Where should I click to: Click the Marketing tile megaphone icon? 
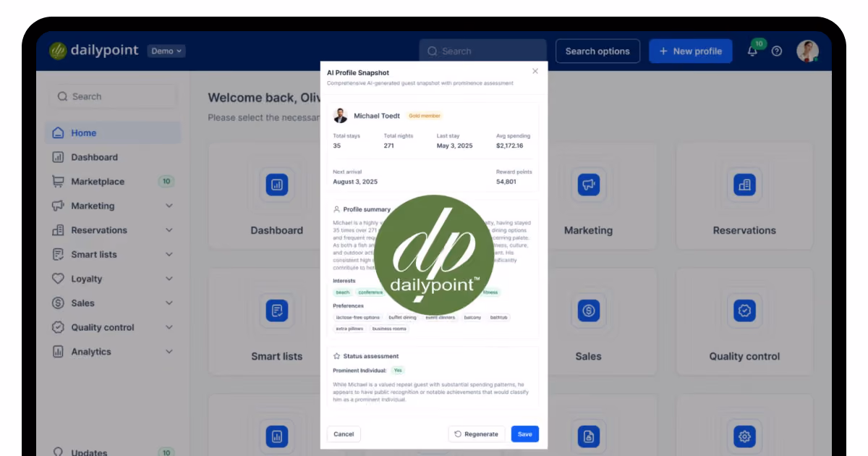click(589, 185)
